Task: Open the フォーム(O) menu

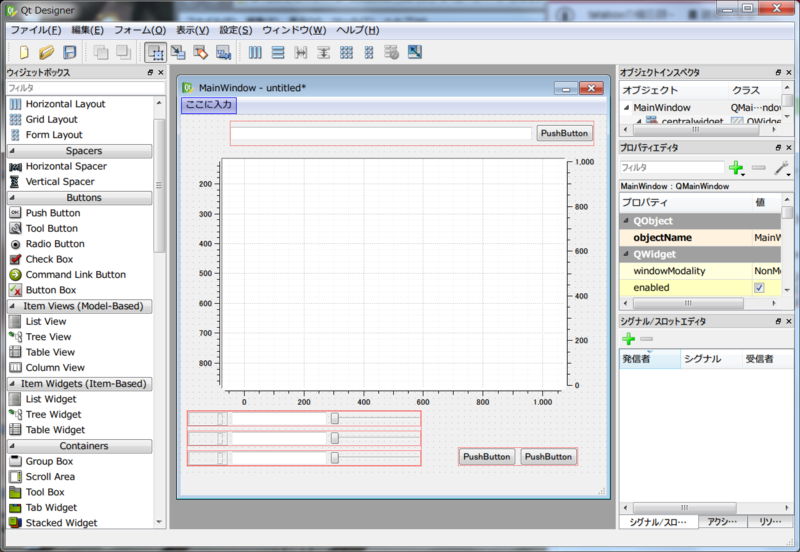Action: [140, 30]
